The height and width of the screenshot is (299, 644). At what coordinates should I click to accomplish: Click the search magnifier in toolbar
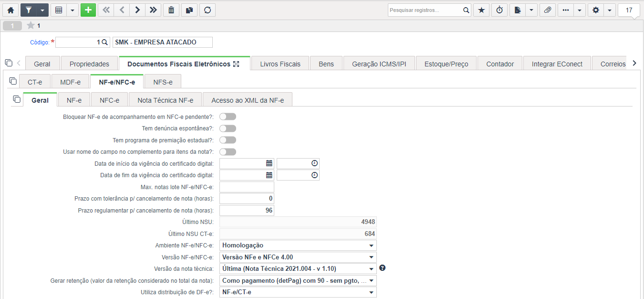click(x=467, y=10)
